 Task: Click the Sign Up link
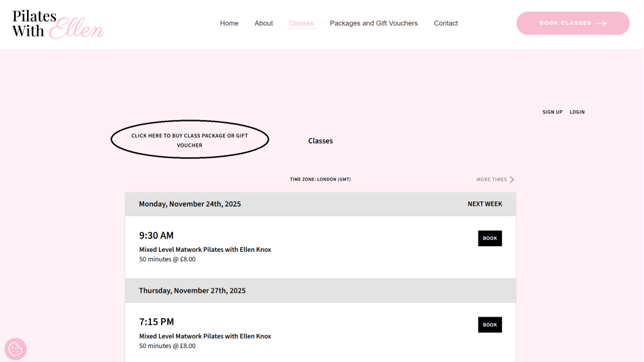coord(552,112)
